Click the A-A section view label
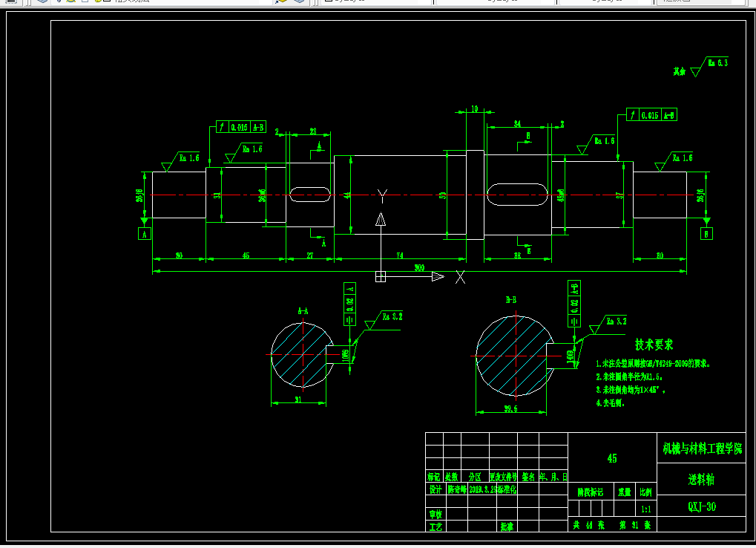The image size is (756, 548). point(303,311)
